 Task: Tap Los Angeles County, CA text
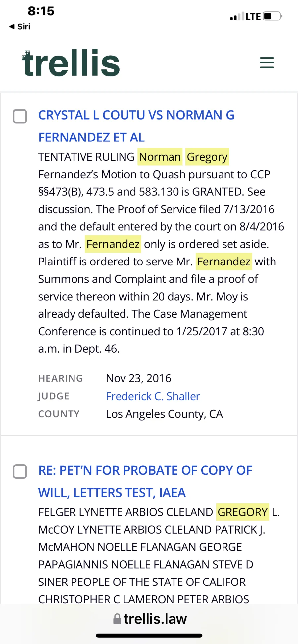(x=164, y=414)
